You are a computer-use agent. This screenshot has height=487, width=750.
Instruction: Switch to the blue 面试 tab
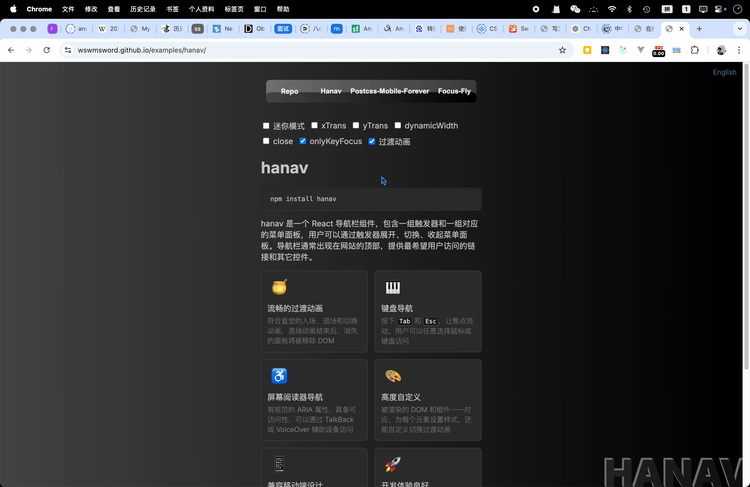coord(283,29)
